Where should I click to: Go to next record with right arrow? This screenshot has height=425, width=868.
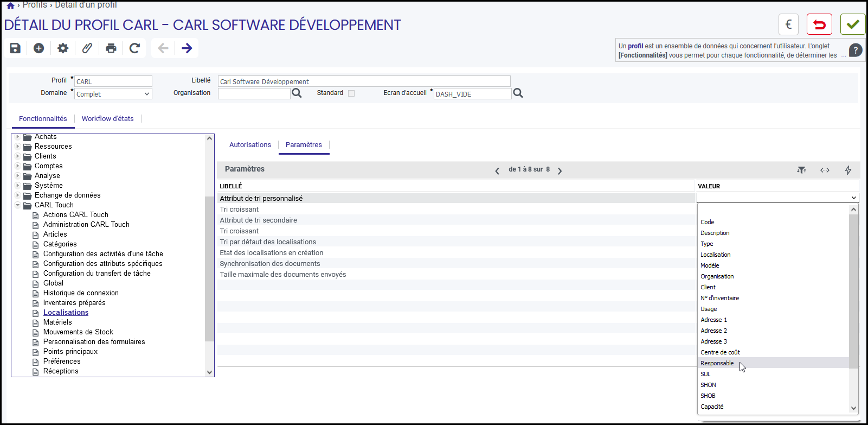(x=187, y=48)
